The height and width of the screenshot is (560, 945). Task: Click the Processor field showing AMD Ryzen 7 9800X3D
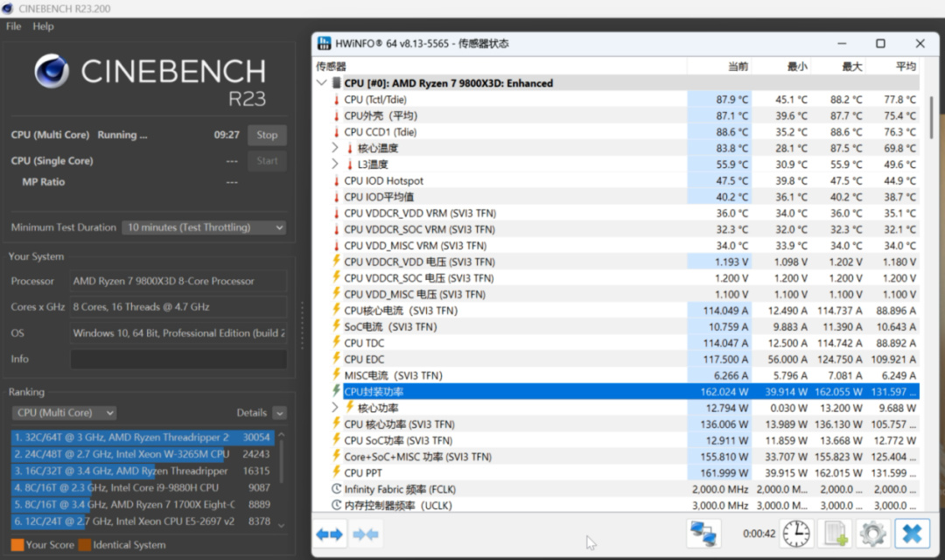[x=178, y=281]
